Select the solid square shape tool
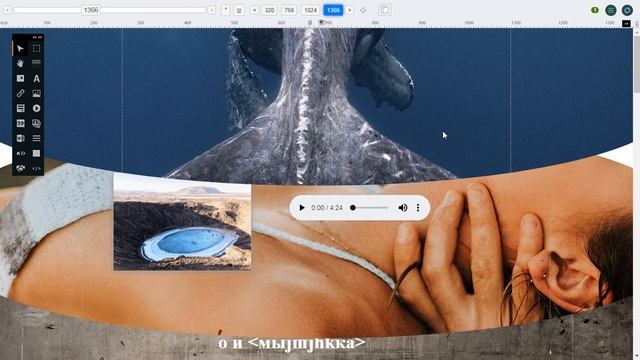640x360 pixels. [x=36, y=153]
